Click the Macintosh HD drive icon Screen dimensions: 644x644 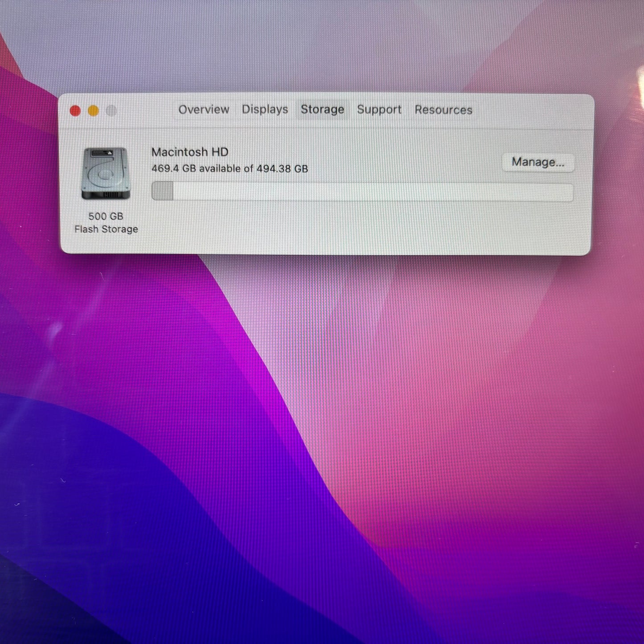106,173
